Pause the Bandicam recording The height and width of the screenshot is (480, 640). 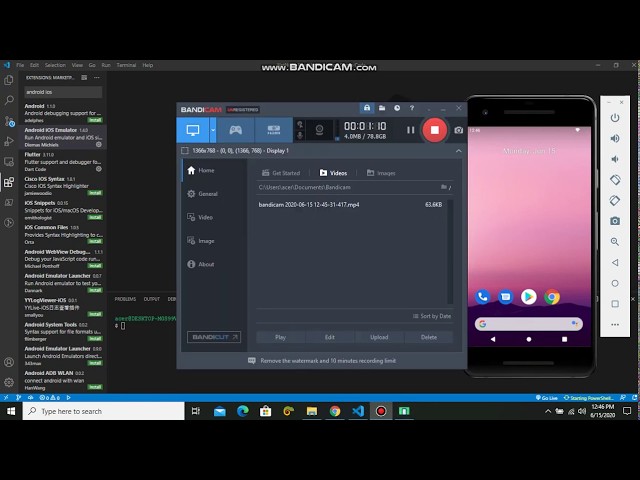coord(410,130)
